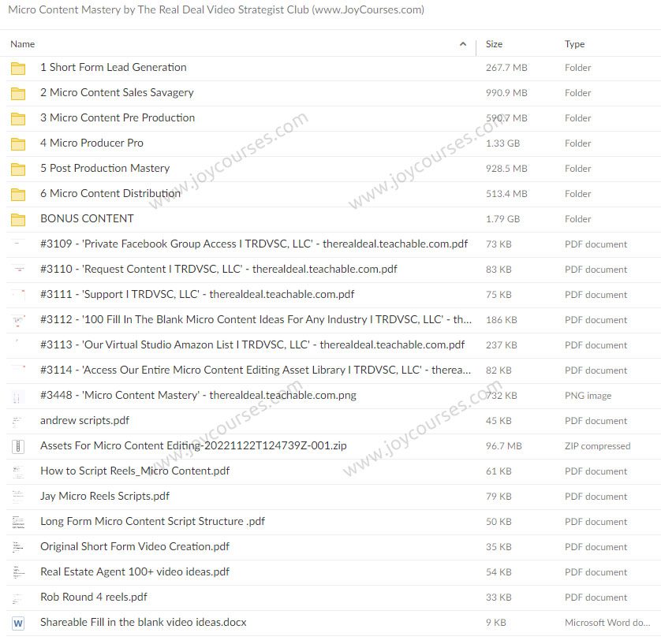Click the Micro Content Mastery page title text
Image resolution: width=661 pixels, height=644 pixels.
click(x=216, y=9)
